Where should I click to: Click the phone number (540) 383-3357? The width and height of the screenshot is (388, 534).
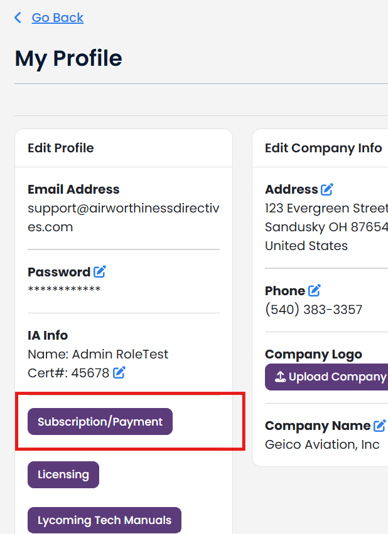tap(313, 310)
